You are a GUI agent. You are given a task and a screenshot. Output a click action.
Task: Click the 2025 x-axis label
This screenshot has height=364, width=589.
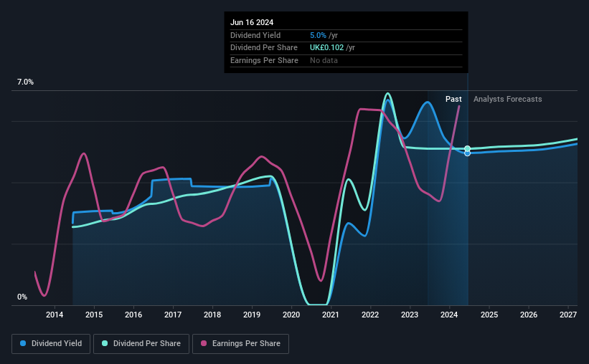tap(489, 315)
